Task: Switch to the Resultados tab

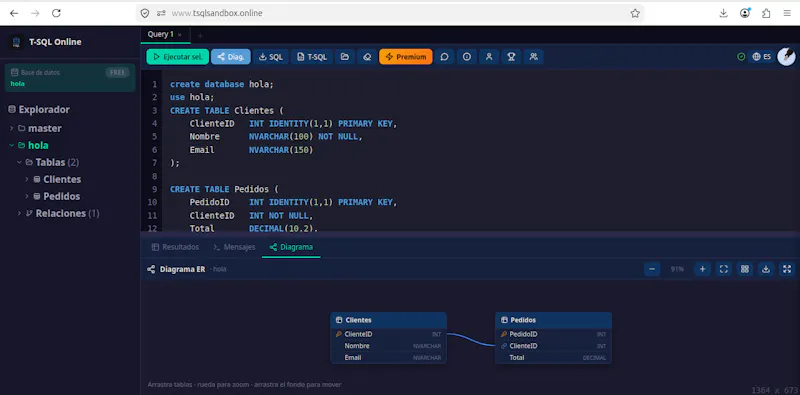Action: pos(176,247)
